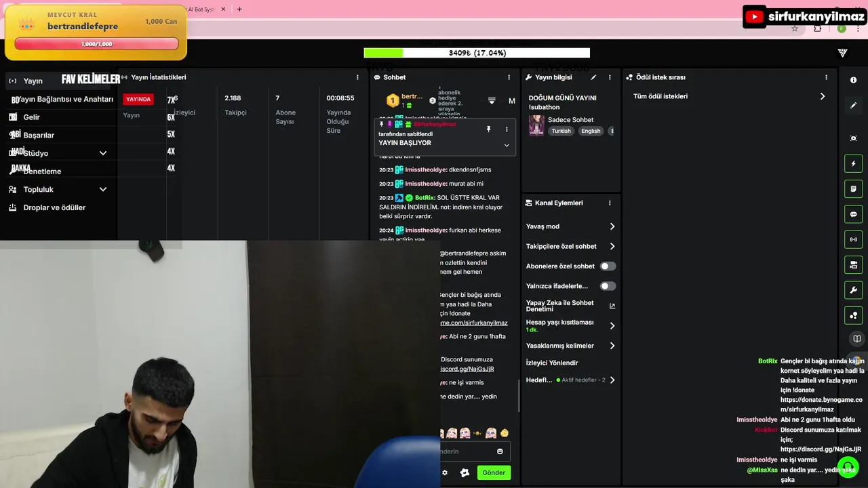
Task: Click bertr... top gifter leaderboard entry
Action: [x=405, y=100]
